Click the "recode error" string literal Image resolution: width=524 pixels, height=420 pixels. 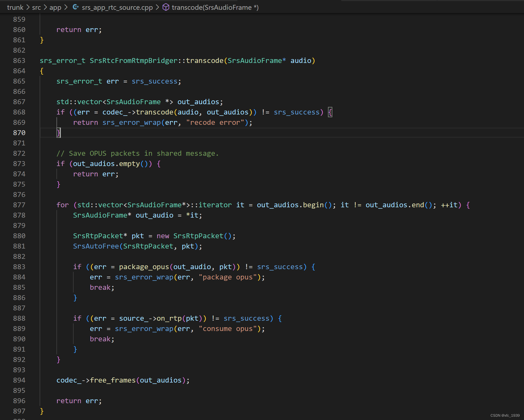point(215,122)
